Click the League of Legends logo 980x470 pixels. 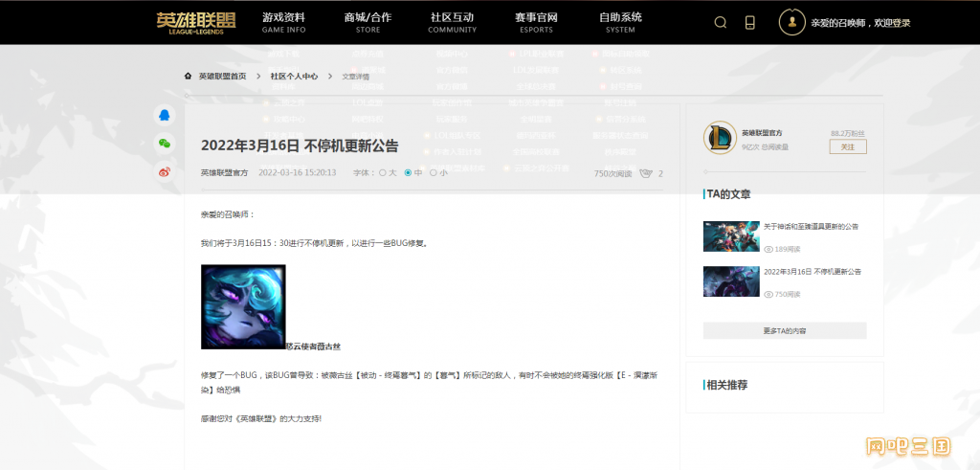point(196,23)
